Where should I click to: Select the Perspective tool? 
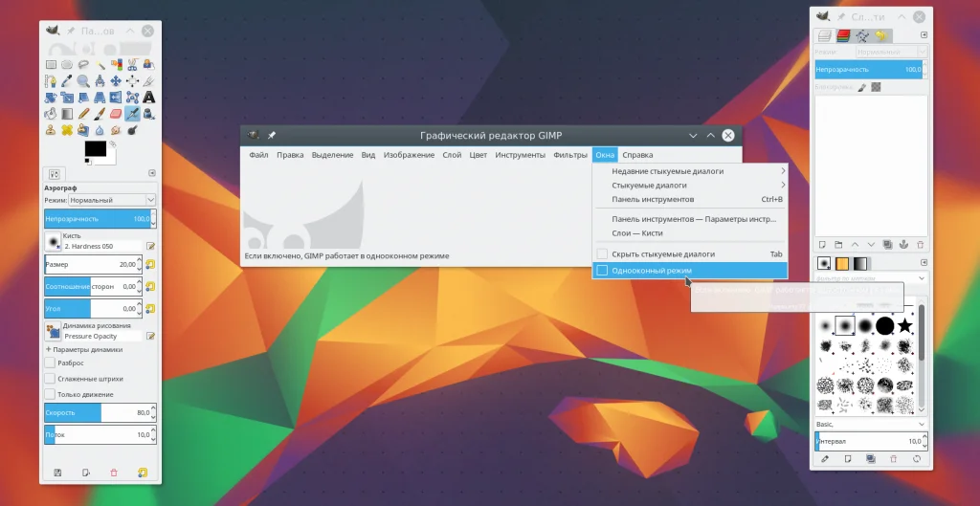click(x=100, y=98)
